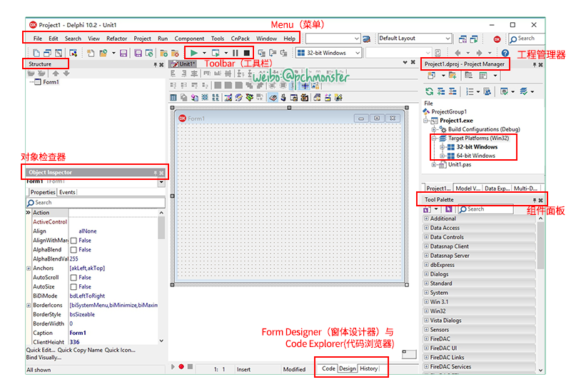Expand the Standard category in Tool Palette
The height and width of the screenshot is (392, 571).
[x=426, y=283]
